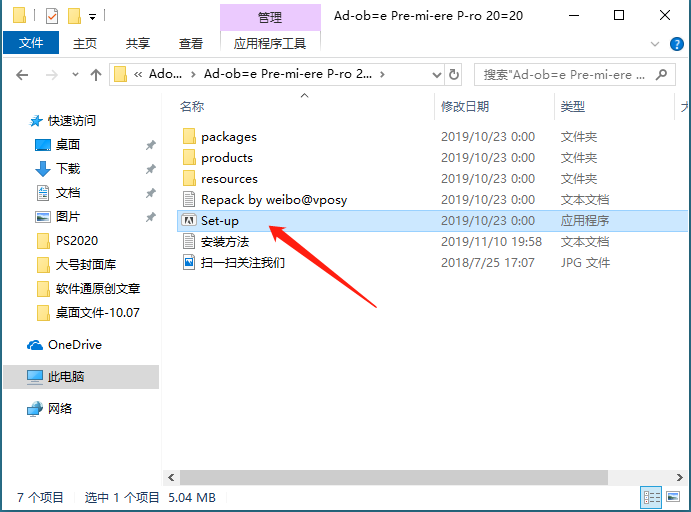Open the help question mark icon
The image size is (691, 512).
(x=676, y=44)
